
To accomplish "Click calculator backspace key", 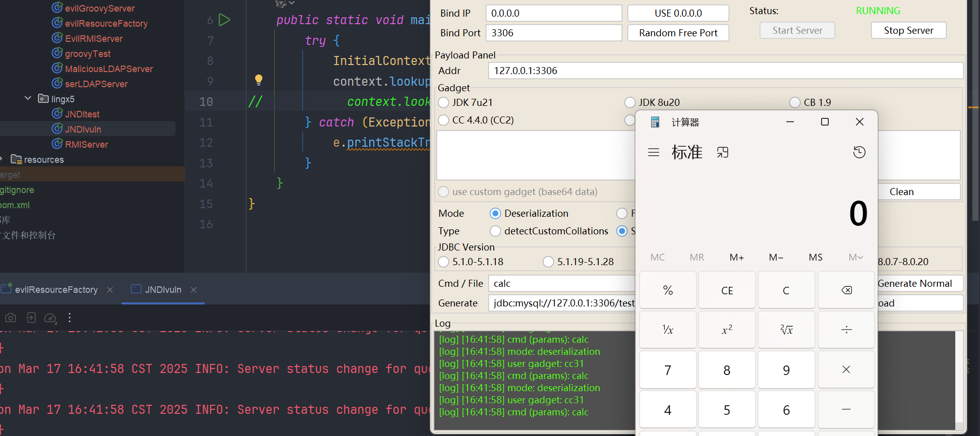I will [x=846, y=290].
